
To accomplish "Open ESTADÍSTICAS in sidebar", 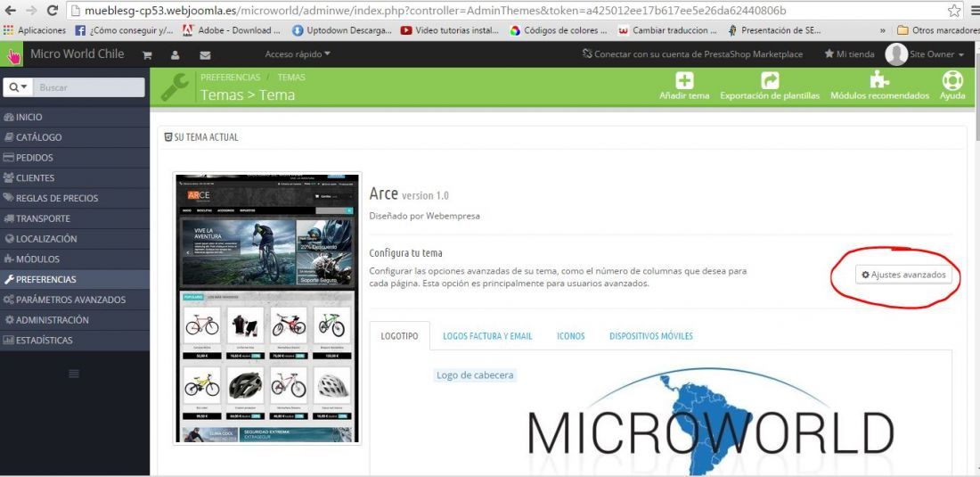I will point(75,340).
